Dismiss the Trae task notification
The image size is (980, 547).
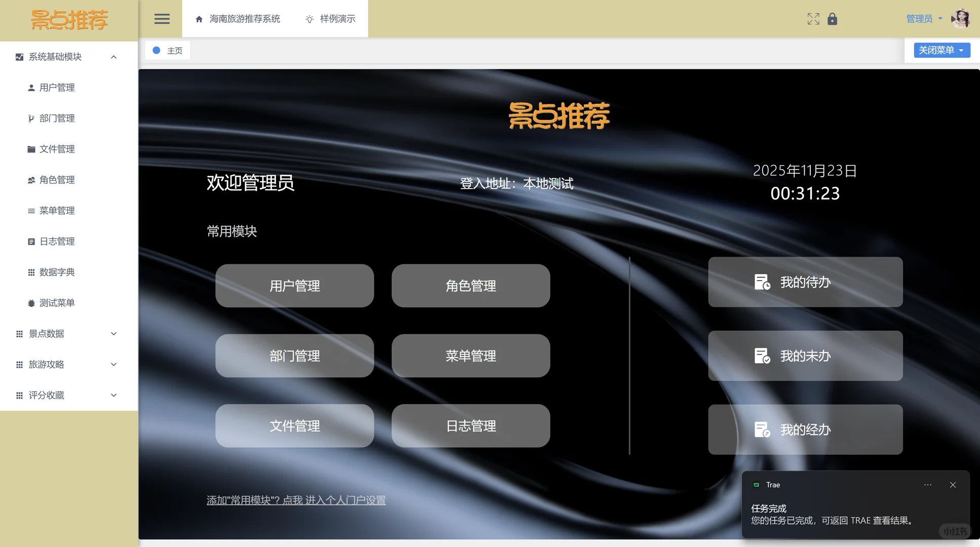coord(952,485)
